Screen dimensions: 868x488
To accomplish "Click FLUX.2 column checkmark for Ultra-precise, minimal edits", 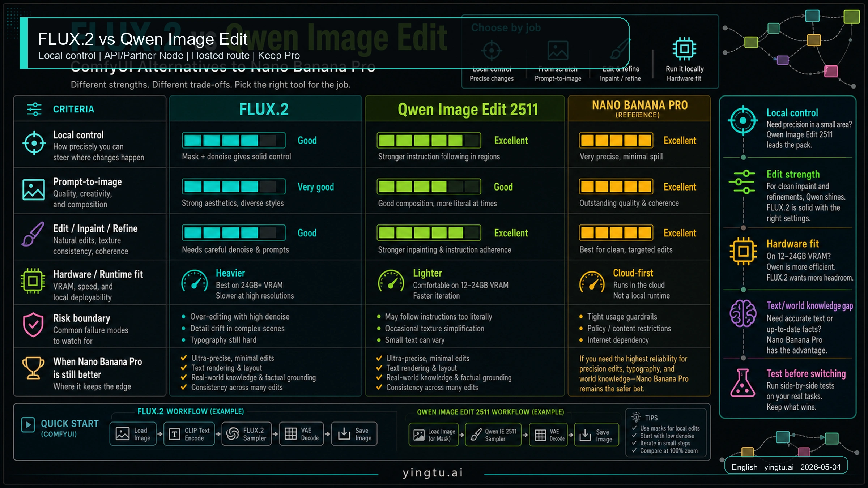I will pyautogui.click(x=184, y=358).
